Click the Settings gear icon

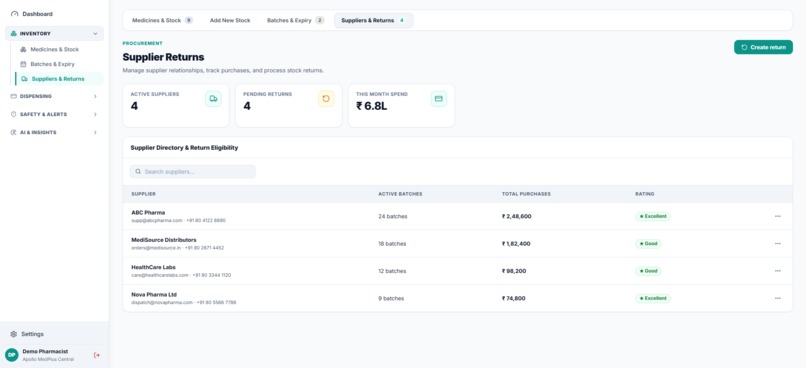coord(14,334)
